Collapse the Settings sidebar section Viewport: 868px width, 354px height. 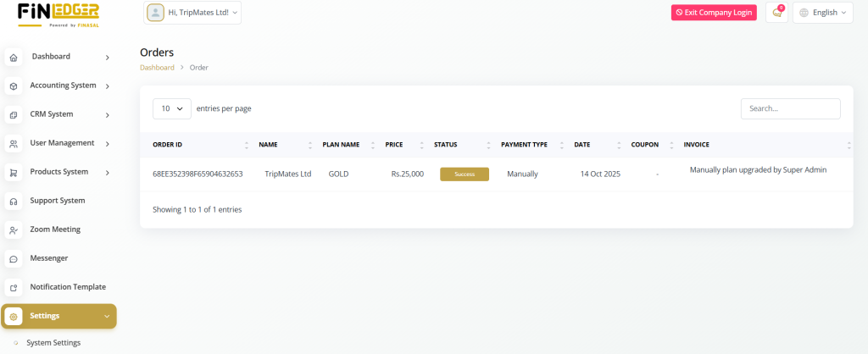click(58, 316)
